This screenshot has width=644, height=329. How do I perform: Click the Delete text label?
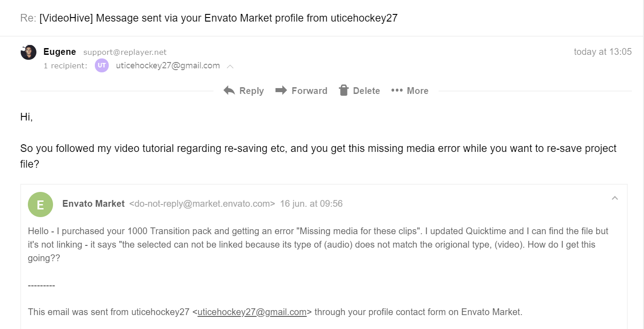coord(366,91)
